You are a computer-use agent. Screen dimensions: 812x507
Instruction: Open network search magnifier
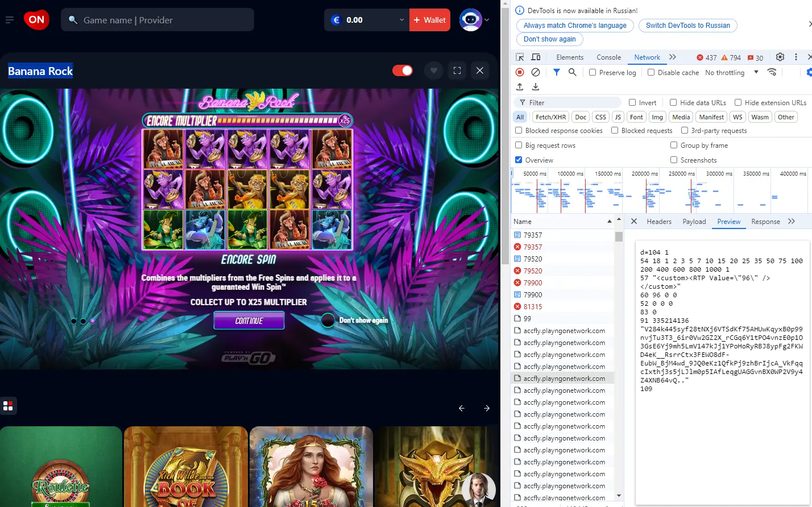pyautogui.click(x=573, y=72)
